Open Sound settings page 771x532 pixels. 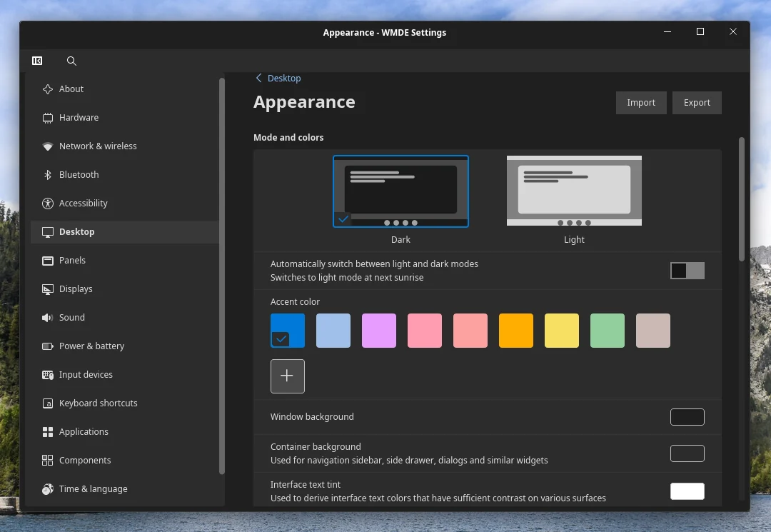125,318
